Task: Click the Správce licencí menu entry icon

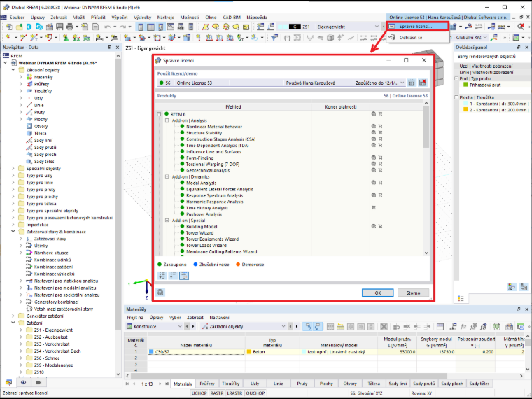Action: (392, 26)
